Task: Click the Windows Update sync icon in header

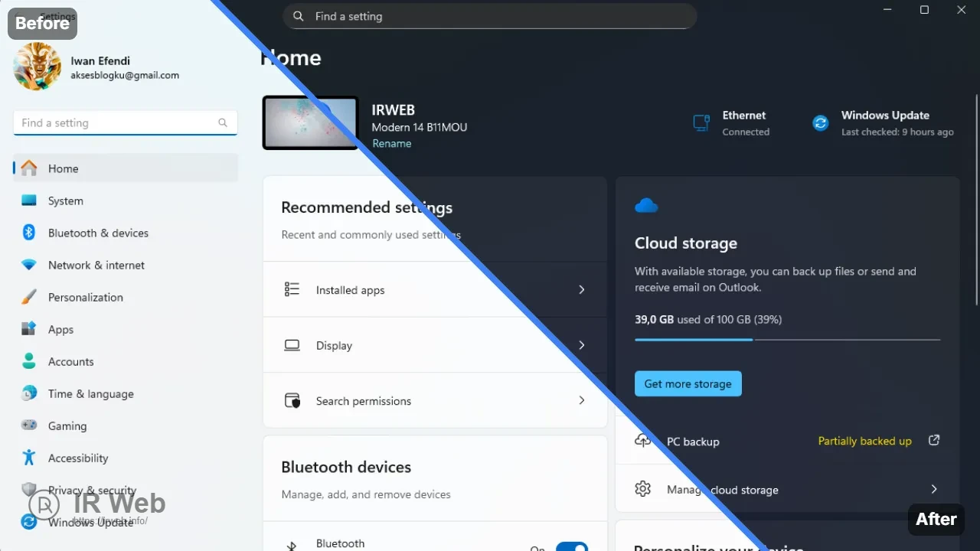Action: pyautogui.click(x=821, y=122)
